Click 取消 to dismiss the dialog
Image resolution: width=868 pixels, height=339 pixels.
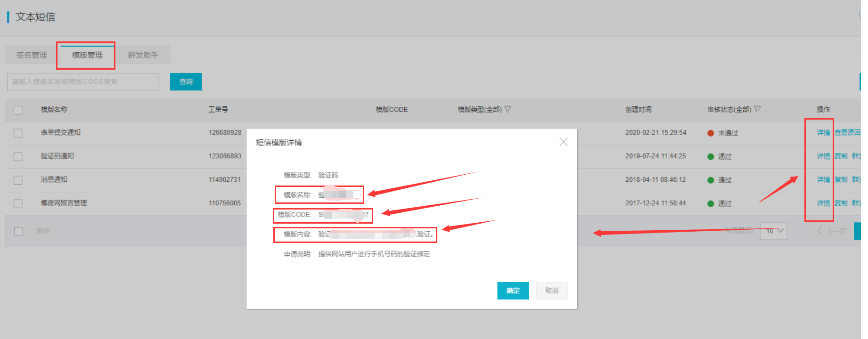(x=552, y=291)
